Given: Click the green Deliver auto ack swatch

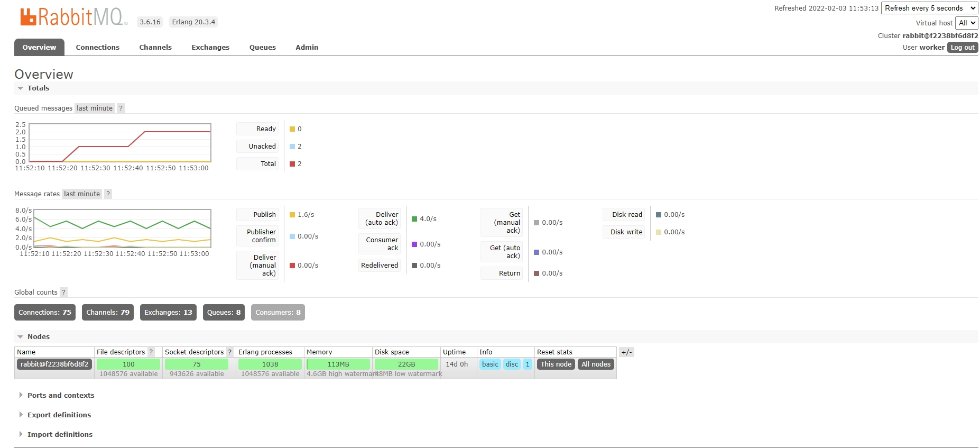Looking at the screenshot, I should pos(414,219).
